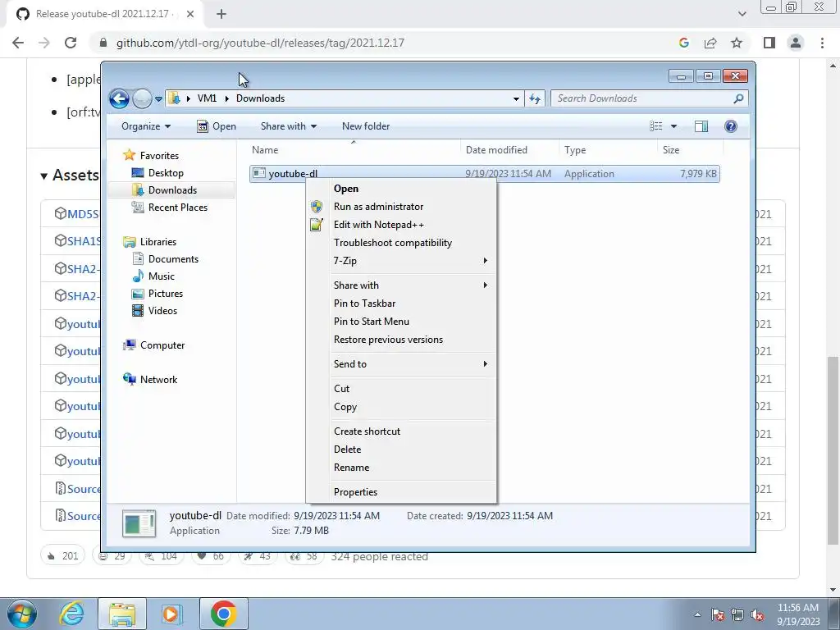Choose Copy in context menu
Screen dimensions: 840x630
(400, 407)
